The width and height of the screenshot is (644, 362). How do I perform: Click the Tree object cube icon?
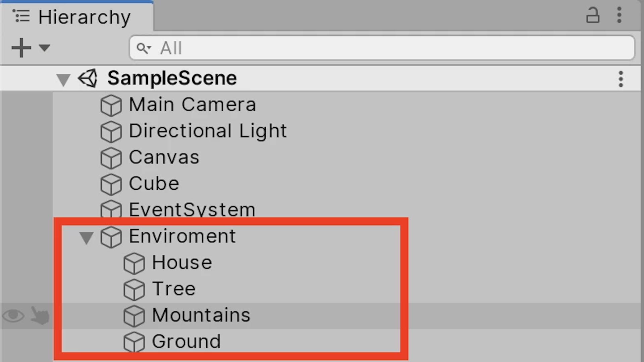(x=134, y=290)
